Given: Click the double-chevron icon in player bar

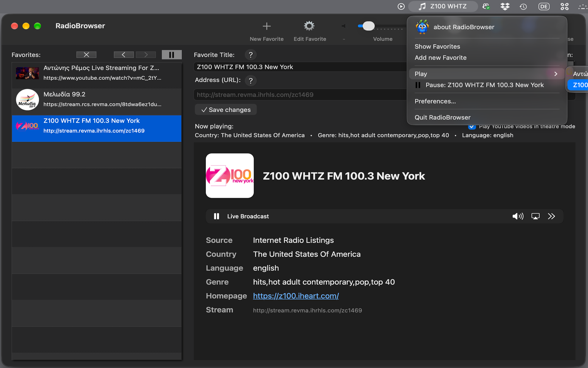Looking at the screenshot, I should [x=551, y=216].
